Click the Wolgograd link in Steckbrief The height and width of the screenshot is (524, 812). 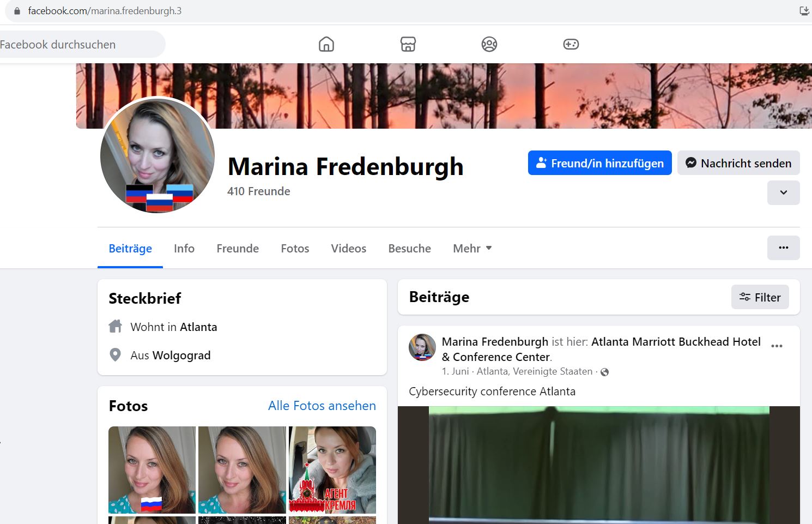point(181,356)
